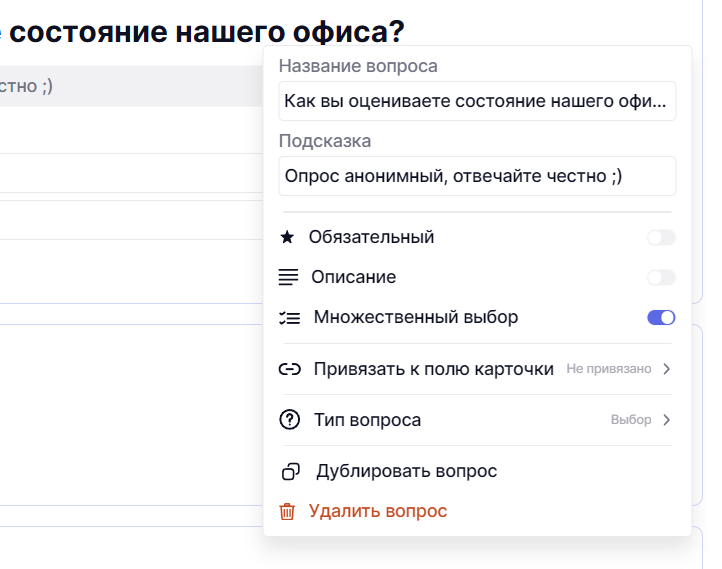
Task: Turn on the Описание toggle
Action: pyautogui.click(x=661, y=277)
